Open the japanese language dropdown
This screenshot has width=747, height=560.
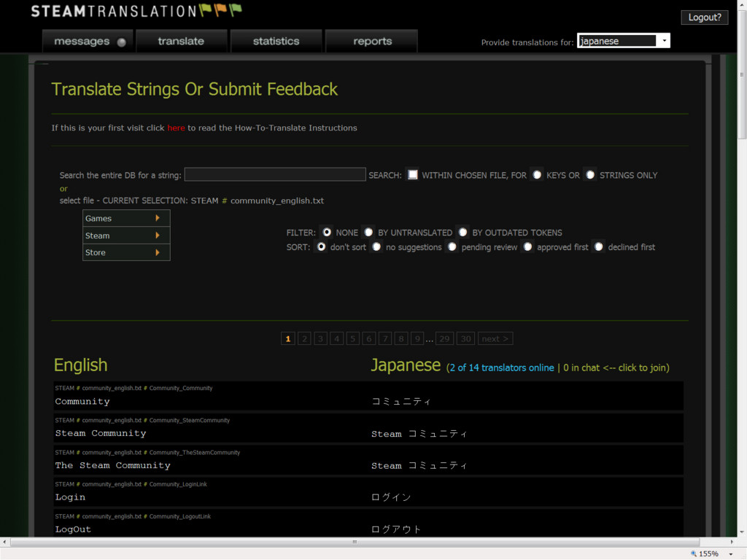pos(623,41)
